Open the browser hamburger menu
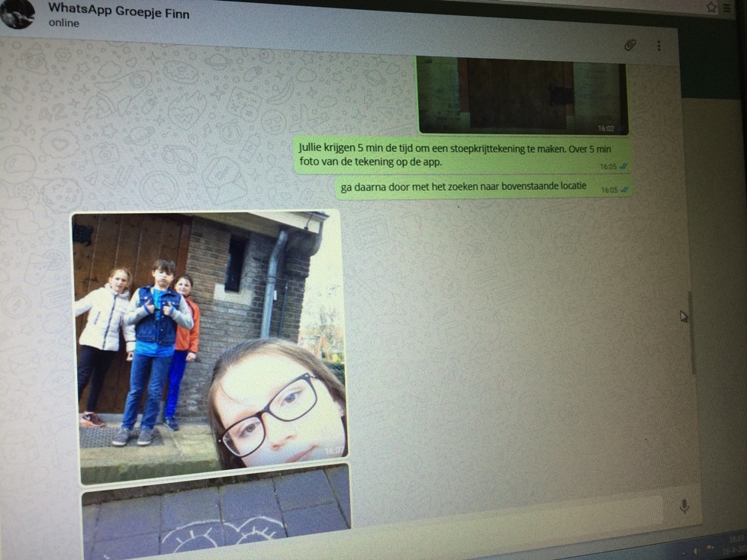Screen dimensions: 747x560 pyautogui.click(x=726, y=8)
